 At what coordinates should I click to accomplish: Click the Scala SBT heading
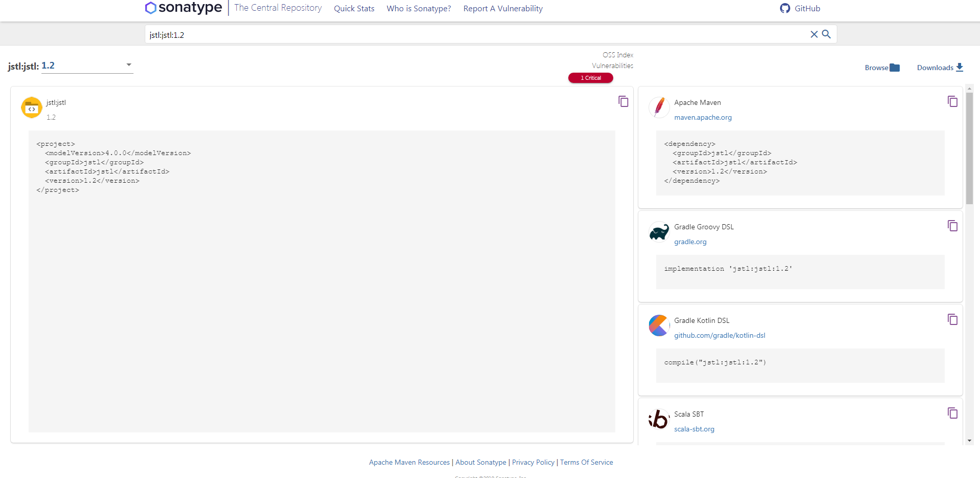click(x=689, y=414)
